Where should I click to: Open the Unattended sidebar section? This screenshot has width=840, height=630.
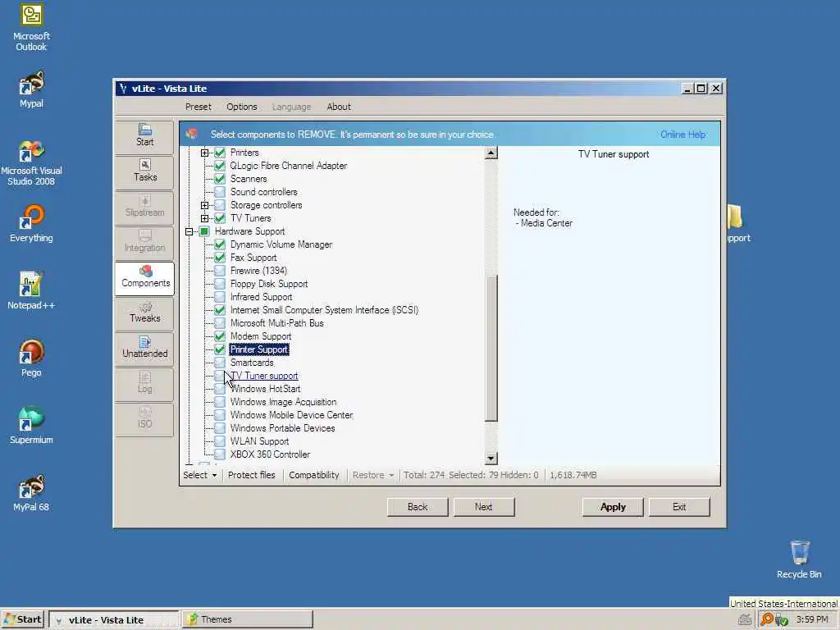pos(144,348)
